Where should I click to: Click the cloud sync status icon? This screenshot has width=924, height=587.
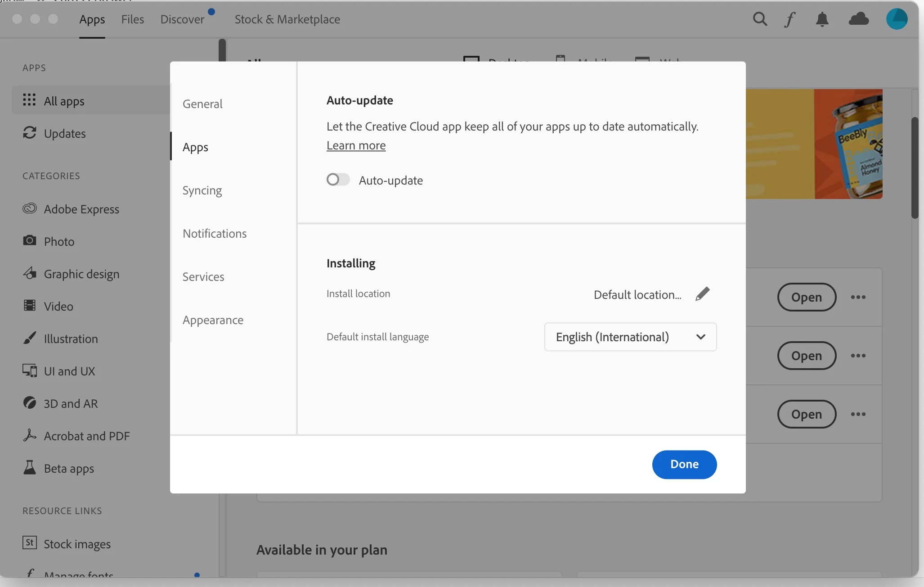coord(858,19)
